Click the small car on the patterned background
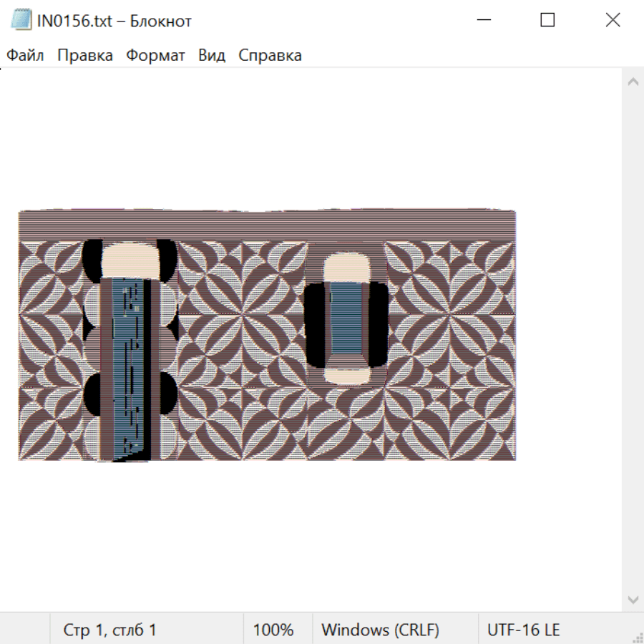Image resolution: width=644 pixels, height=644 pixels. [x=346, y=318]
